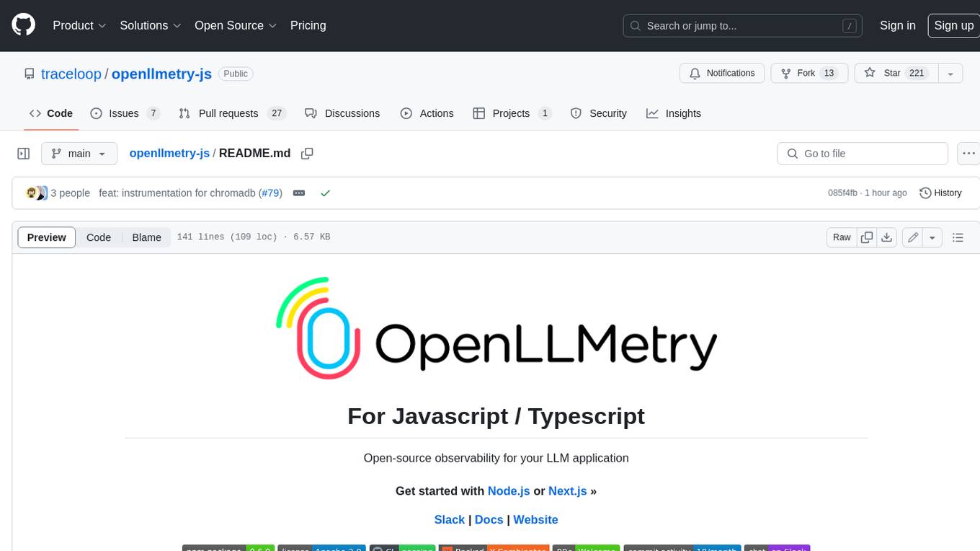The image size is (980, 551).
Task: Click the Sign up button
Action: pos(953,25)
